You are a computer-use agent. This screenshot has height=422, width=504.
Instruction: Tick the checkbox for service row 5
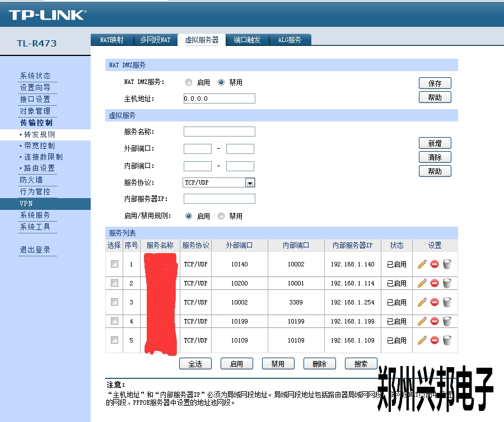[x=114, y=340]
